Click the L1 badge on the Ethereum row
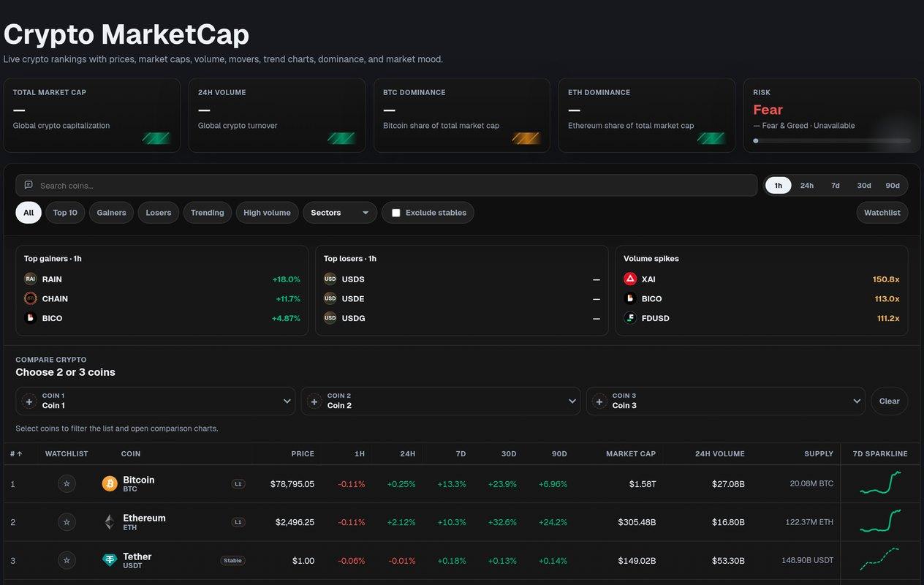This screenshot has height=585, width=924. (x=238, y=522)
